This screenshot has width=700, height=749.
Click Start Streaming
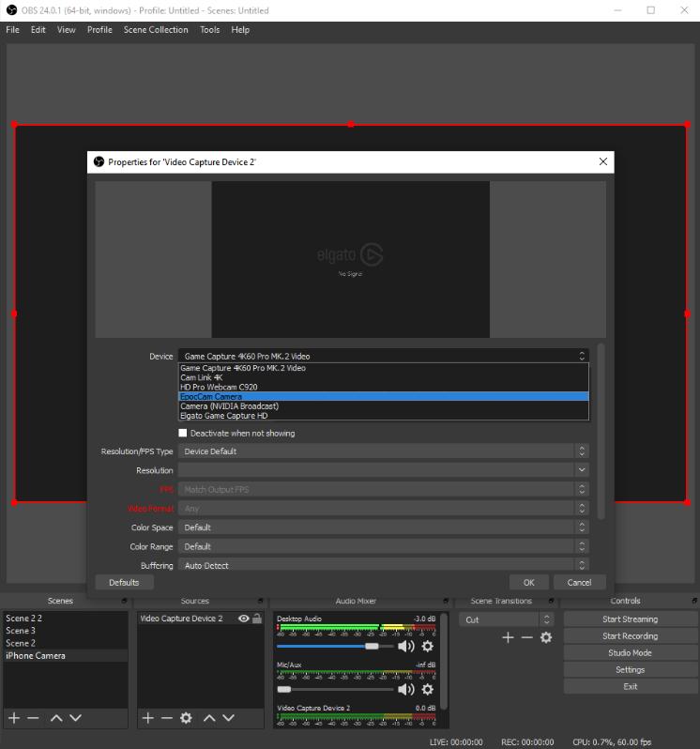point(631,619)
